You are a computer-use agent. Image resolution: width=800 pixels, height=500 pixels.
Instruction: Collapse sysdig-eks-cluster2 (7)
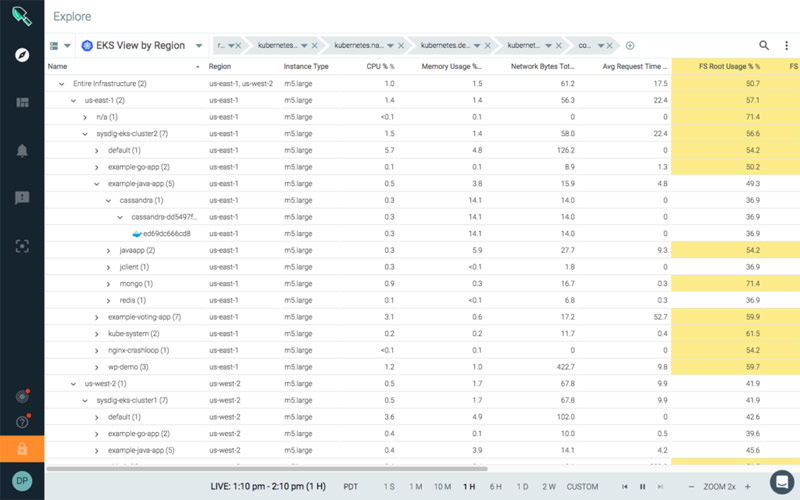point(85,134)
